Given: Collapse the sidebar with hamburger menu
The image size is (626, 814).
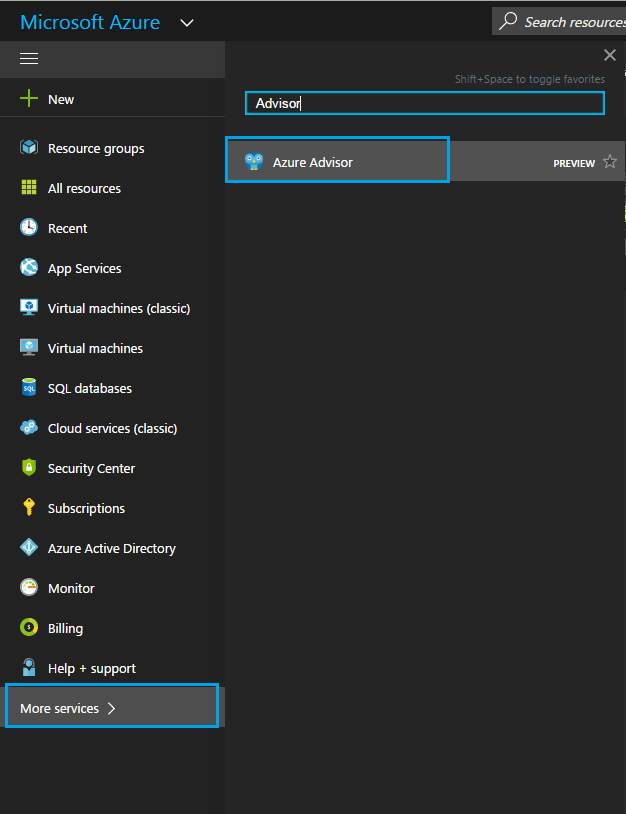Looking at the screenshot, I should click(29, 59).
